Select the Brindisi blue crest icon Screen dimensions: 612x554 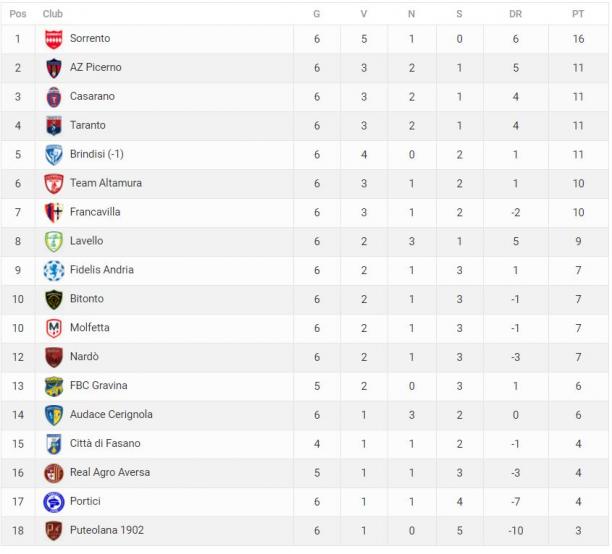pos(53,155)
